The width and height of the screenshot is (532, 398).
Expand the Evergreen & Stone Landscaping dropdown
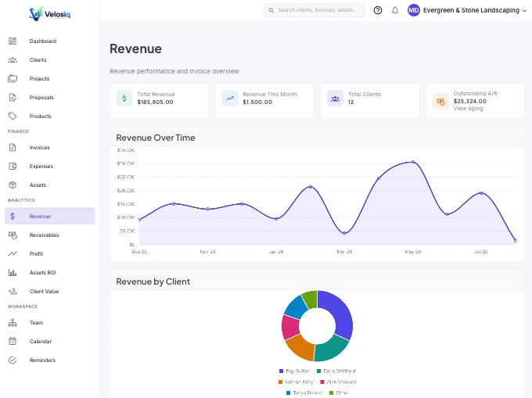point(524,11)
